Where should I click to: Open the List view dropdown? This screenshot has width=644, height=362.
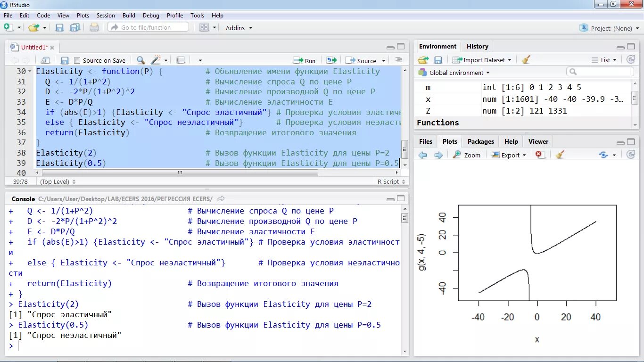pos(604,60)
